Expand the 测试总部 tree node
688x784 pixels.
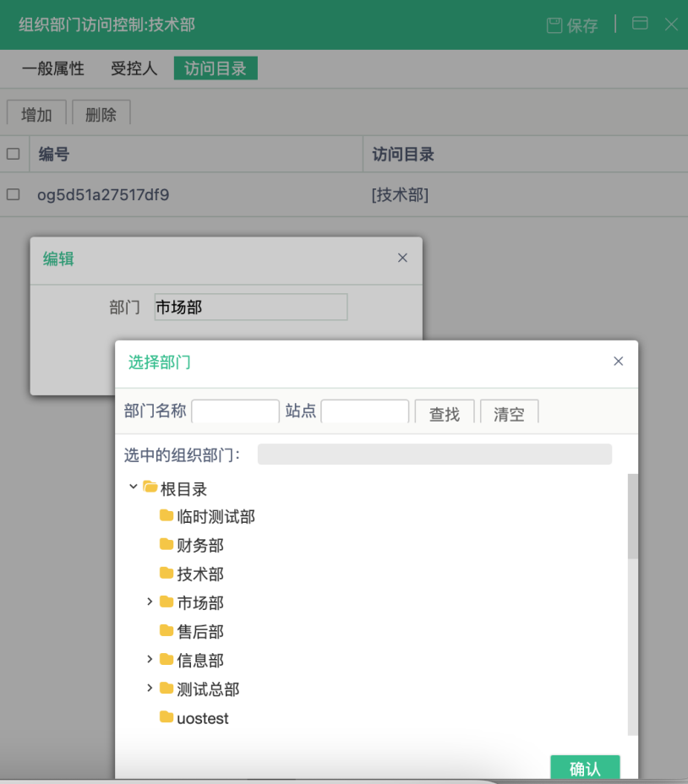[150, 688]
